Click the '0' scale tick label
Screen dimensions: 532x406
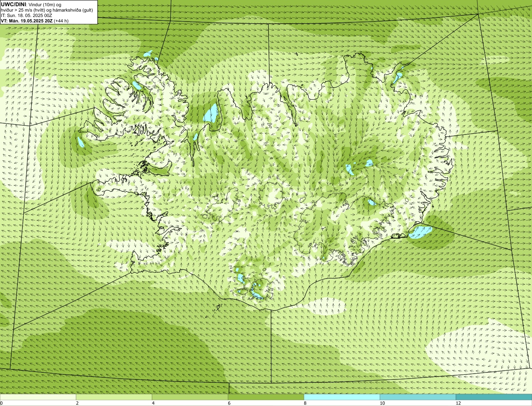click(1, 403)
